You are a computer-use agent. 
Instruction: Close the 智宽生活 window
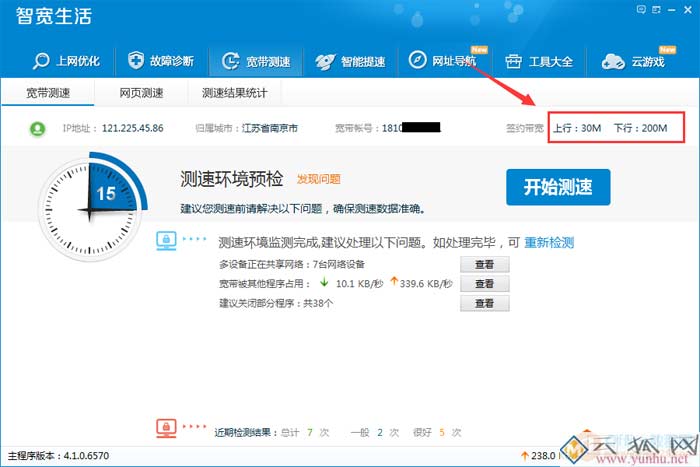688,9
